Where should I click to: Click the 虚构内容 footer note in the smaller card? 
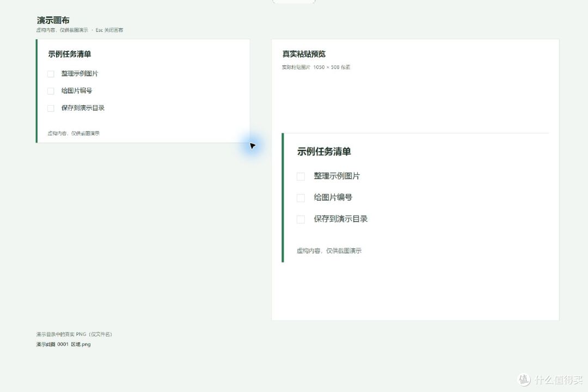click(73, 133)
